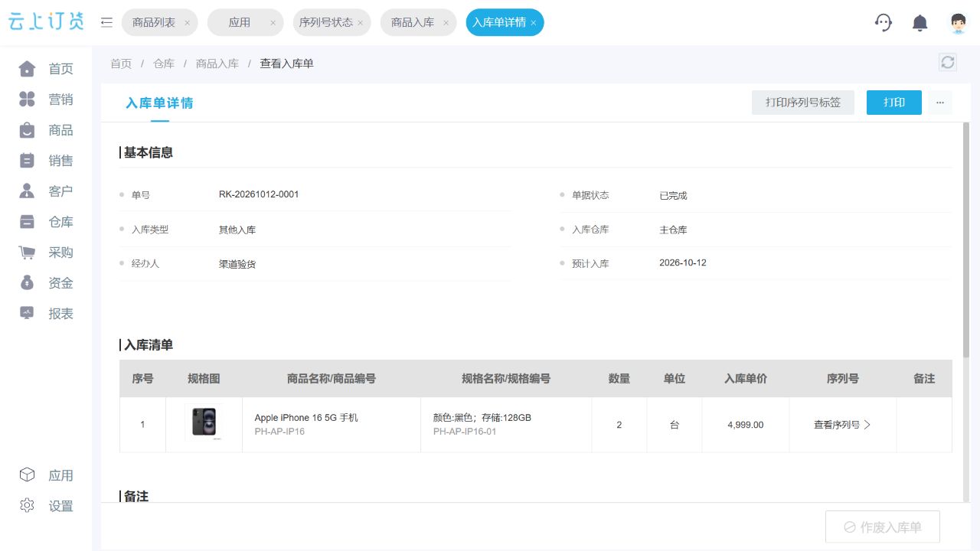Image resolution: width=980 pixels, height=551 pixels.
Task: Open the 采购 shopping cart icon
Action: [x=27, y=253]
